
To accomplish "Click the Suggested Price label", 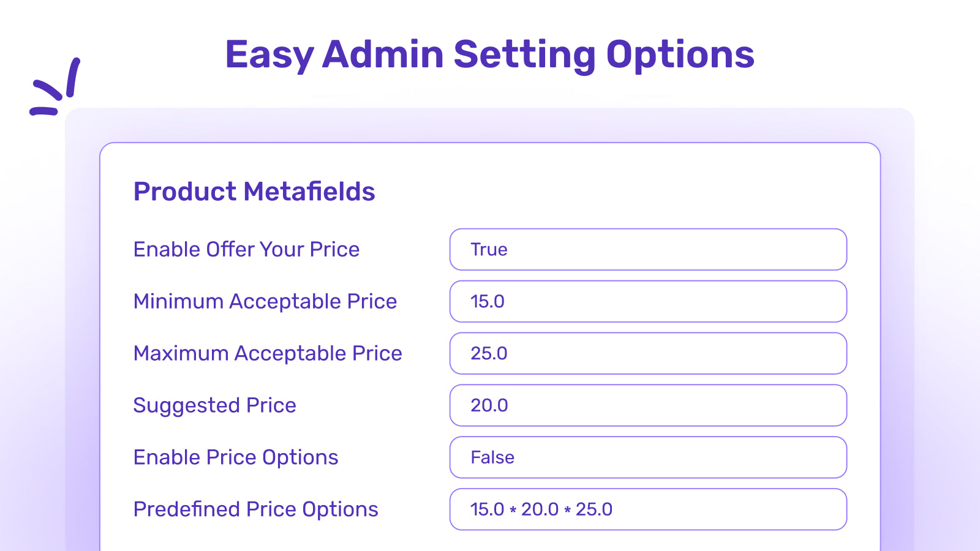I will [215, 406].
